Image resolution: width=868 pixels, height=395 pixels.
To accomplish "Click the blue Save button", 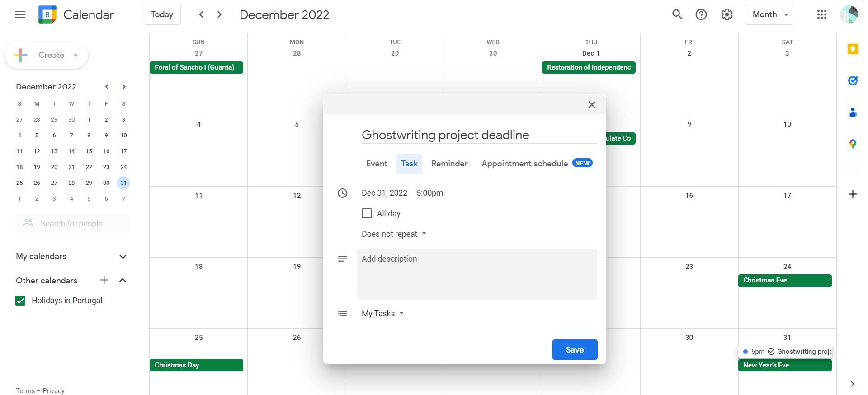I will click(575, 350).
